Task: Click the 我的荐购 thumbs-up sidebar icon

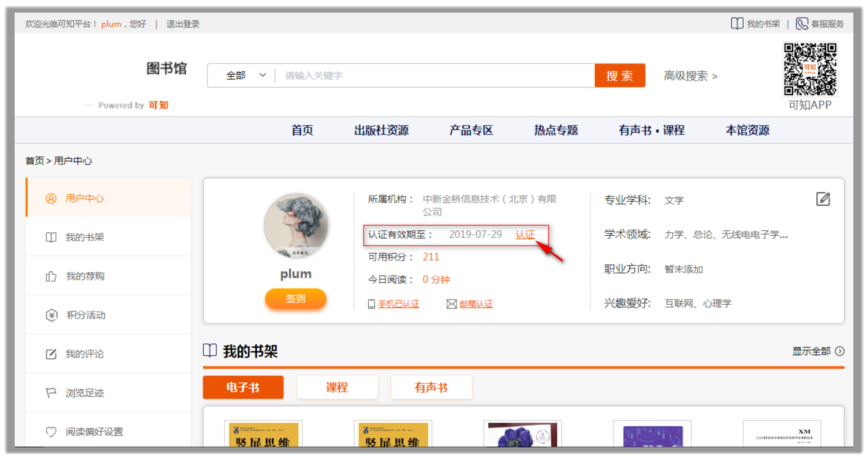Action: coord(51,277)
